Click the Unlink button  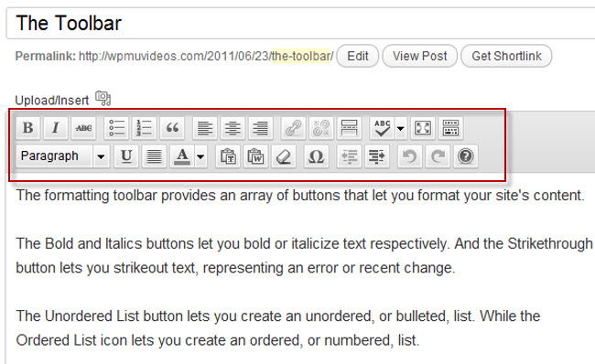click(321, 128)
